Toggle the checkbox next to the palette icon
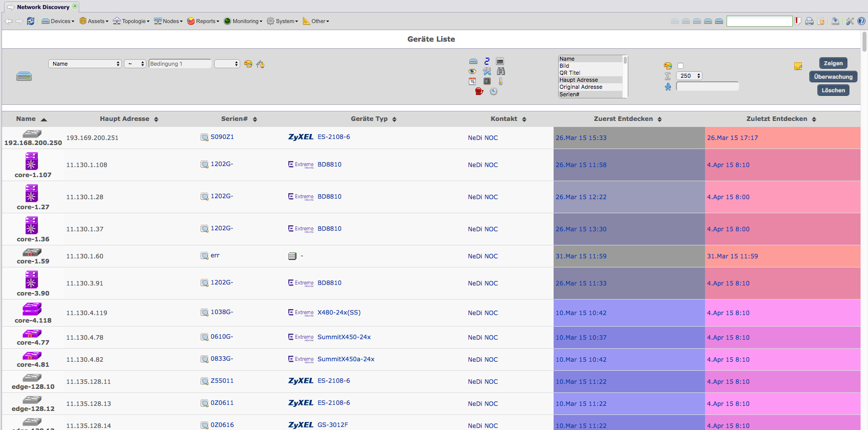The width and height of the screenshot is (868, 430). click(x=680, y=66)
